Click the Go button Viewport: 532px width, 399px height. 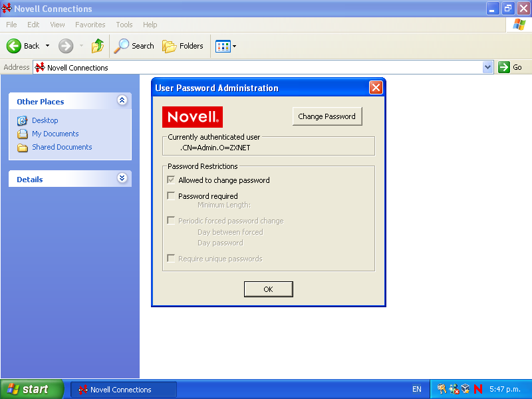tap(510, 67)
